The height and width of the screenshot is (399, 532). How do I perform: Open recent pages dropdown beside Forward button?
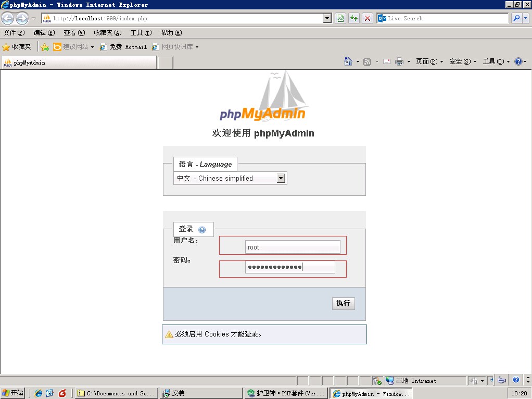click(x=34, y=18)
